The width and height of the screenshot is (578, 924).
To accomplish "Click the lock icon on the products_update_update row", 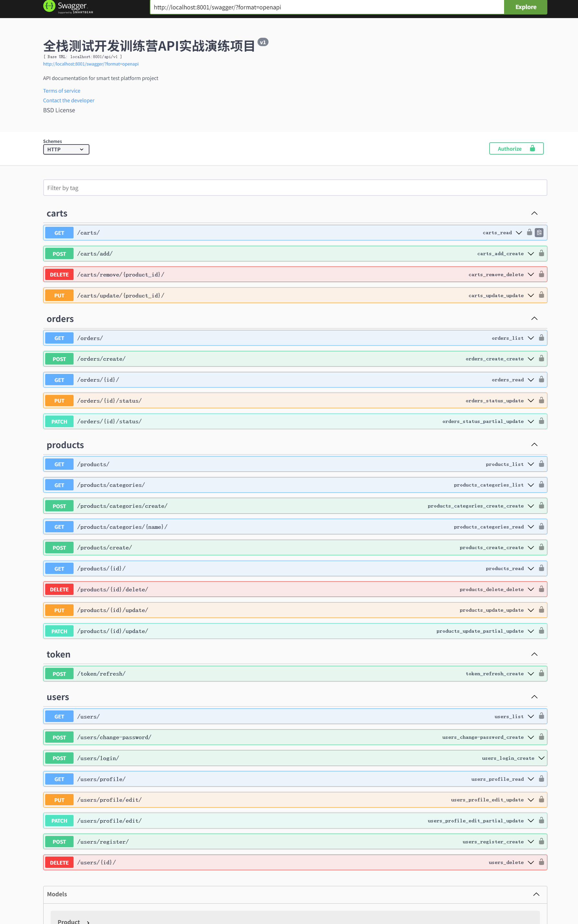I will (541, 609).
